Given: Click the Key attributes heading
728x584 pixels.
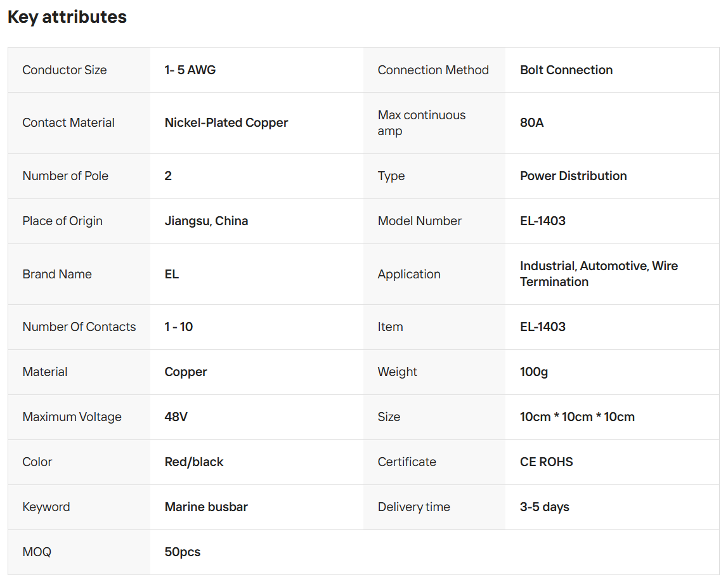Looking at the screenshot, I should tap(67, 17).
